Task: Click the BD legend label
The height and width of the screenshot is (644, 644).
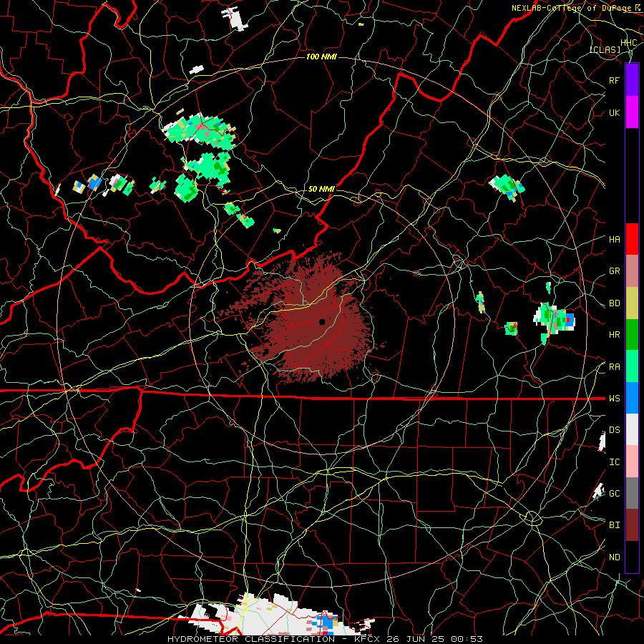Action: pyautogui.click(x=614, y=303)
